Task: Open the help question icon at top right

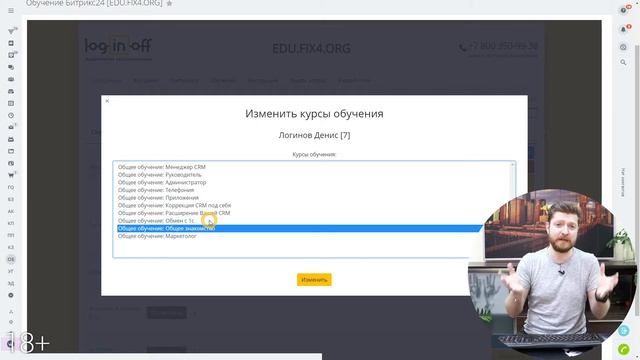Action: [623, 10]
